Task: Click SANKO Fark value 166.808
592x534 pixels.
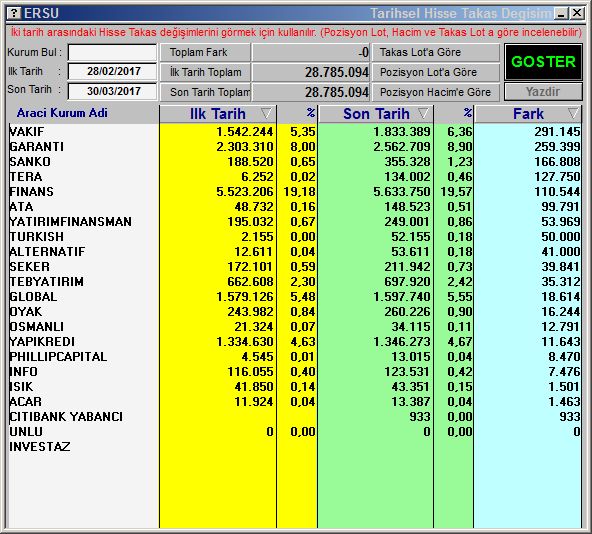Action: [557, 162]
